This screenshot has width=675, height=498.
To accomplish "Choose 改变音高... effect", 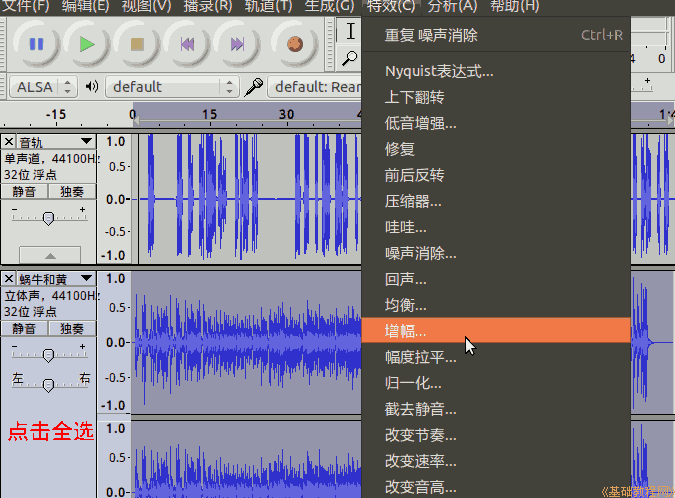I will [x=496, y=487].
